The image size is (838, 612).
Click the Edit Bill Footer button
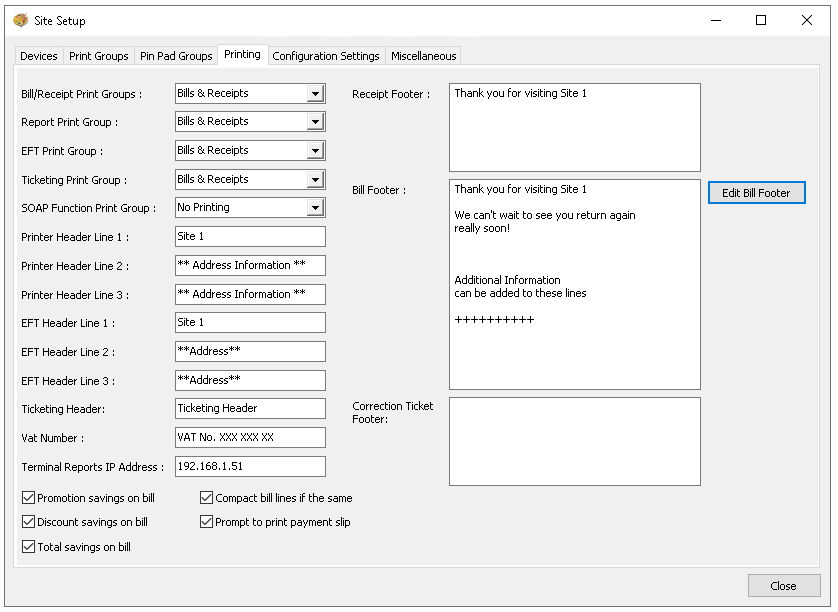(x=756, y=193)
